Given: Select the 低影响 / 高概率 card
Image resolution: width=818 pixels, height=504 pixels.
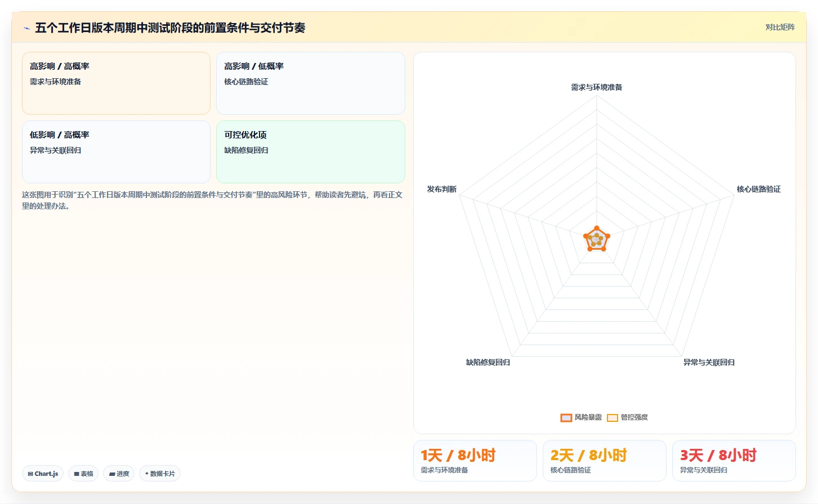Looking at the screenshot, I should [116, 152].
